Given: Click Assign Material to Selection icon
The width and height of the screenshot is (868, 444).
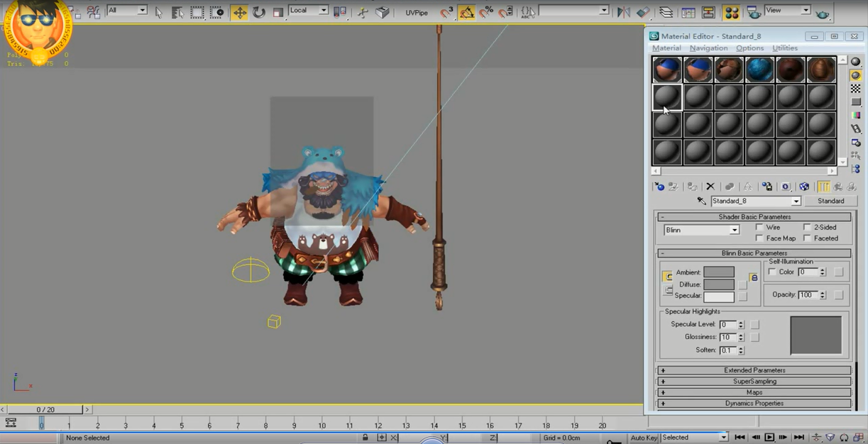Looking at the screenshot, I should (692, 187).
